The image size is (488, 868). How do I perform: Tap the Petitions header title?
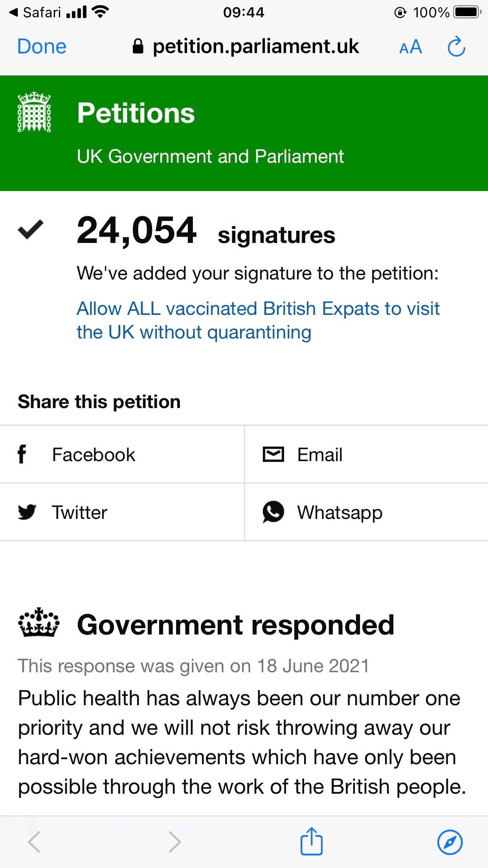(136, 113)
